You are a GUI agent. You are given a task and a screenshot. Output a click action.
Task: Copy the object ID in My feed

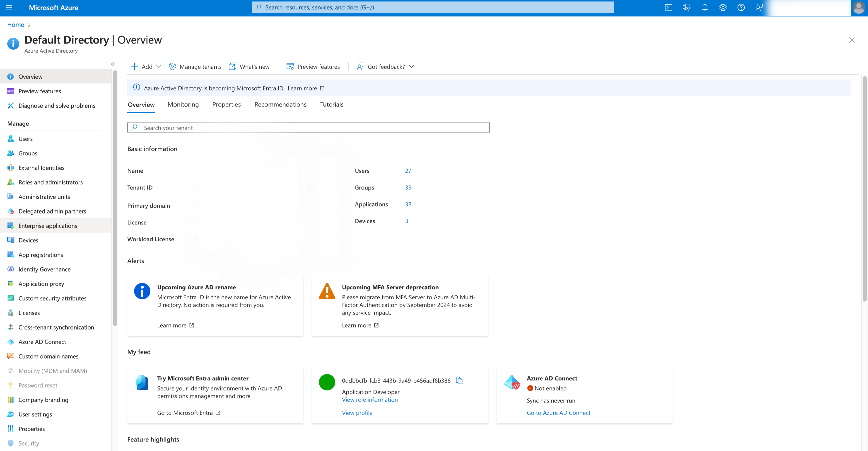pyautogui.click(x=459, y=381)
